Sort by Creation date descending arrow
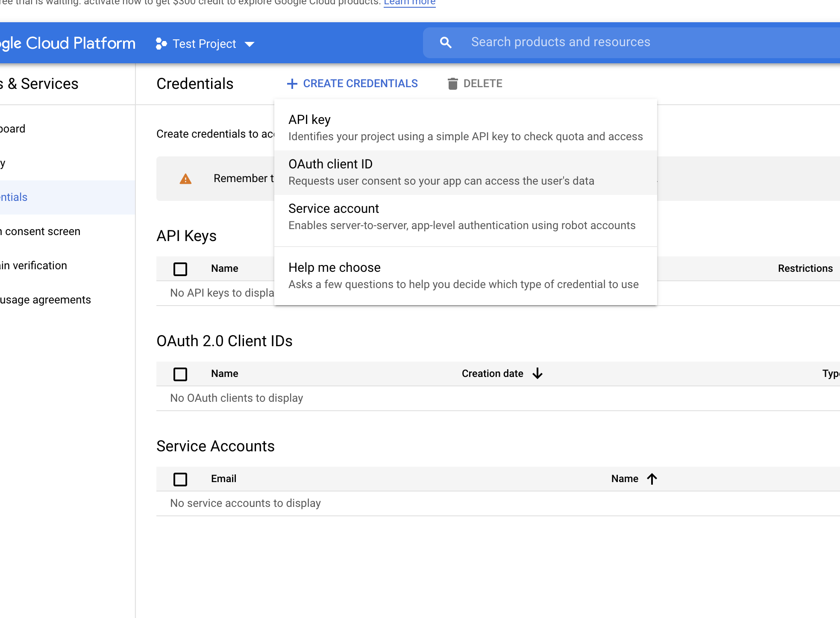Image resolution: width=840 pixels, height=618 pixels. click(x=537, y=374)
